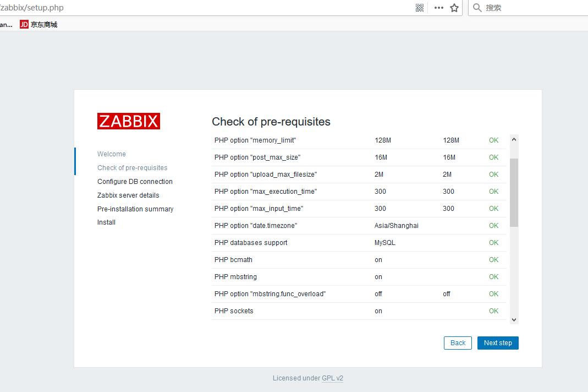Image resolution: width=588 pixels, height=392 pixels.
Task: Click the current 16M value for post_max_size
Action: [381, 157]
